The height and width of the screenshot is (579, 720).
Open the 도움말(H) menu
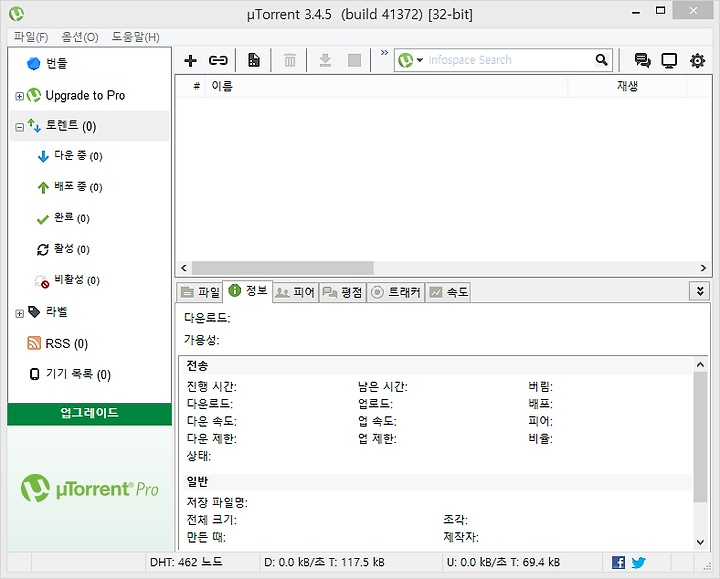[135, 37]
